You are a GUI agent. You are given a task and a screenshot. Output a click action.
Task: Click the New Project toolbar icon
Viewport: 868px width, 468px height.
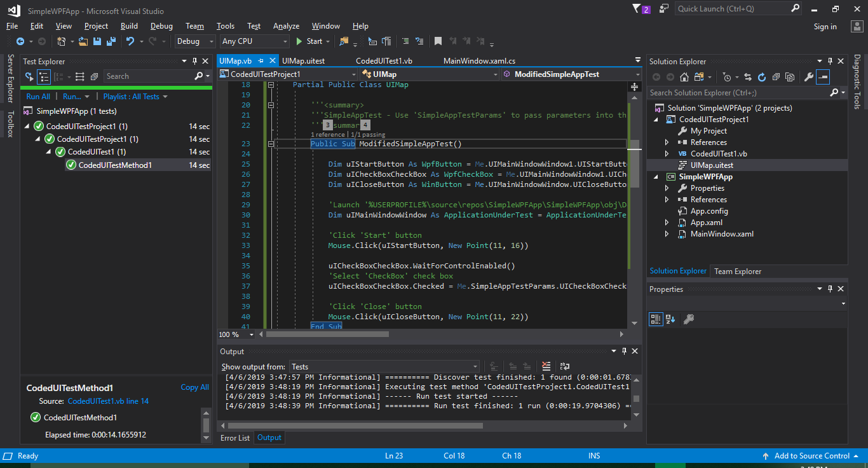click(x=62, y=41)
